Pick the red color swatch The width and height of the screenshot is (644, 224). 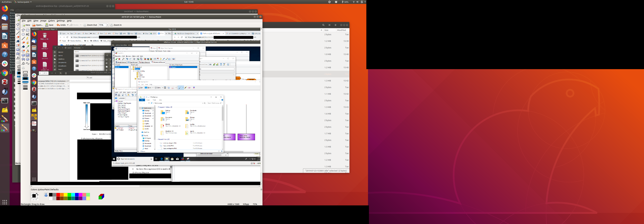(58, 195)
